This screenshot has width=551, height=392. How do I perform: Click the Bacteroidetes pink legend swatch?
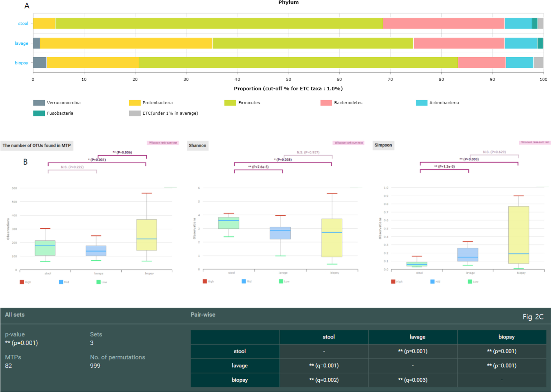[x=326, y=103]
